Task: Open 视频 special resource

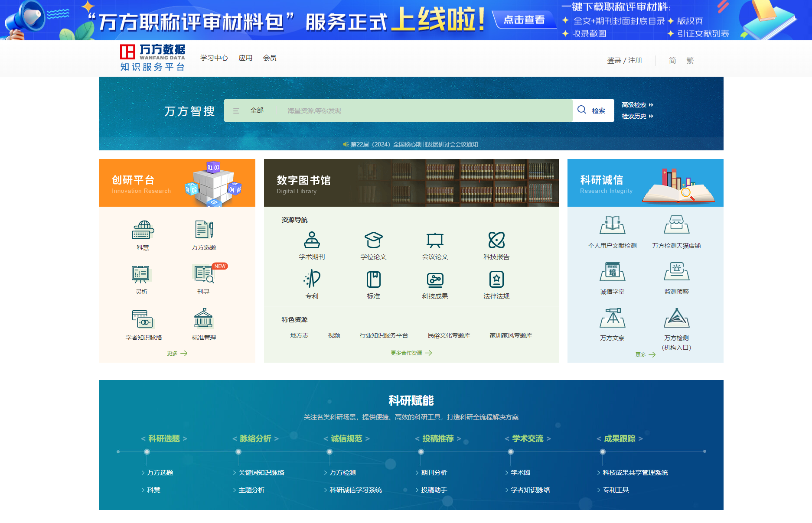Action: pyautogui.click(x=334, y=335)
